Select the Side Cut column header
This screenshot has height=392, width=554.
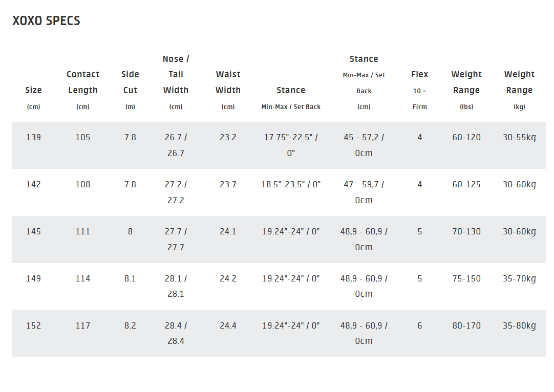tap(130, 82)
